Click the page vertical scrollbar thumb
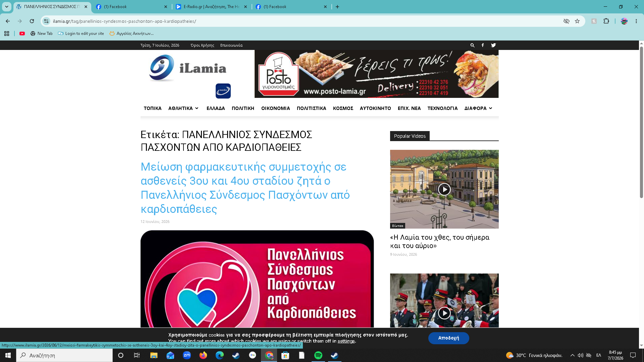Image resolution: width=644 pixels, height=362 pixels. click(641, 122)
